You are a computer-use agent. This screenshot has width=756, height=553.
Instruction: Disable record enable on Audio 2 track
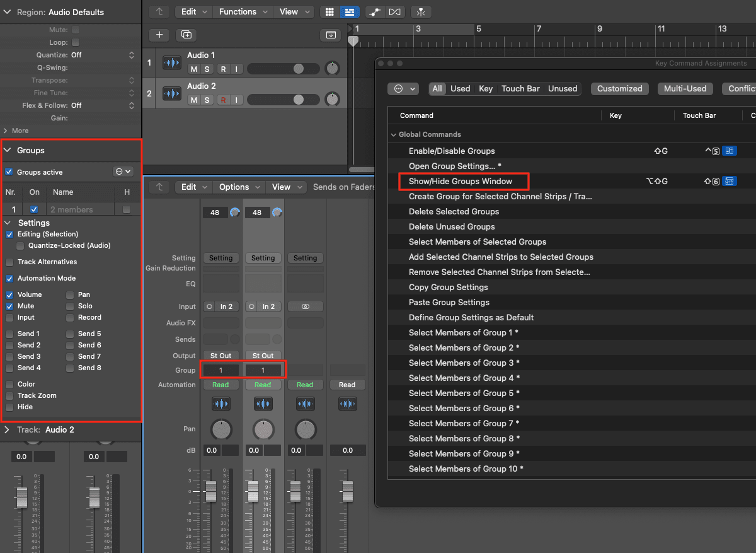[223, 100]
